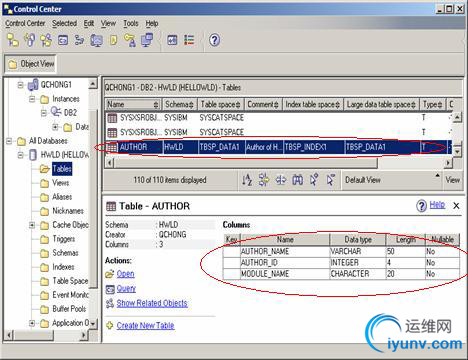Open the Tools menu

tap(131, 23)
